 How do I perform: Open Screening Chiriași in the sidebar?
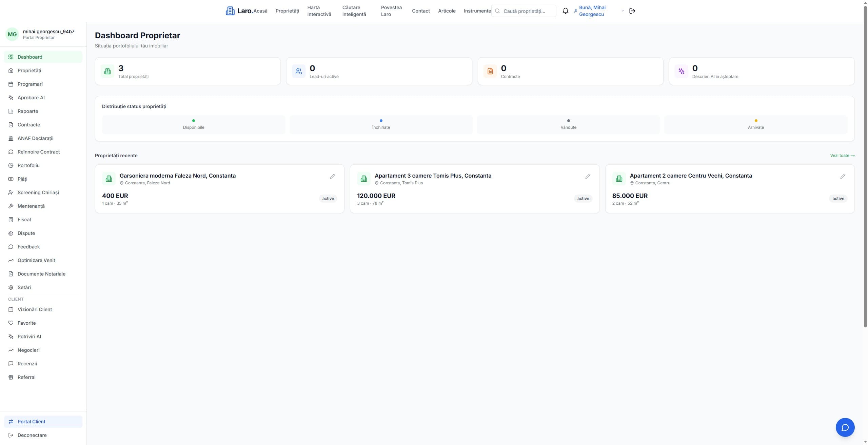tap(38, 193)
